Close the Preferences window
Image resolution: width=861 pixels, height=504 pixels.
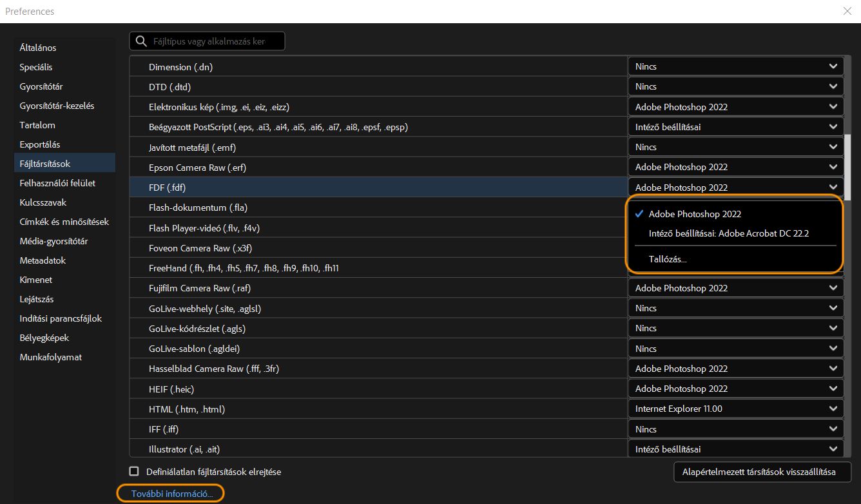click(x=847, y=11)
